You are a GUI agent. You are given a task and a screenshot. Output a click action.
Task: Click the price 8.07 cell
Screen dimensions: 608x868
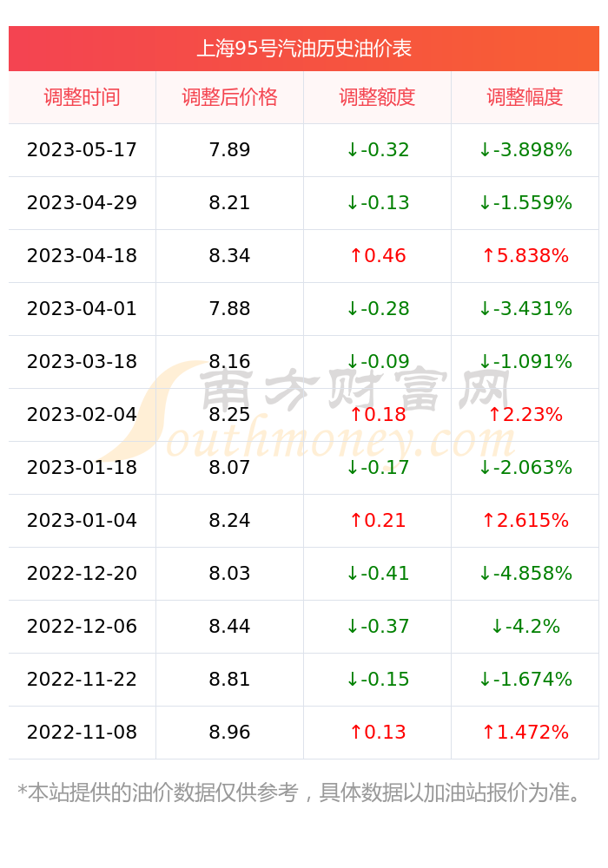[x=229, y=468]
